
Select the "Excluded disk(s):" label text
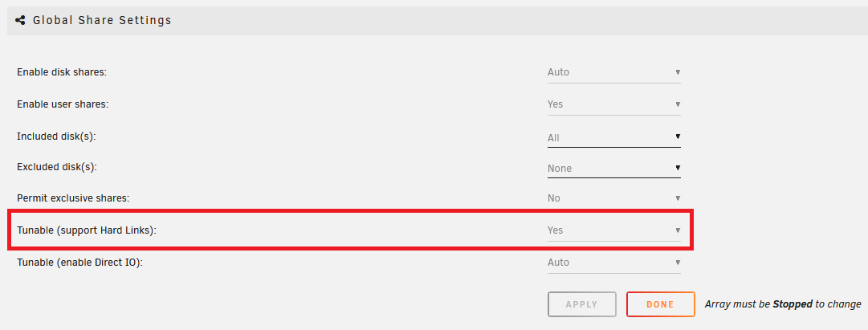point(57,167)
